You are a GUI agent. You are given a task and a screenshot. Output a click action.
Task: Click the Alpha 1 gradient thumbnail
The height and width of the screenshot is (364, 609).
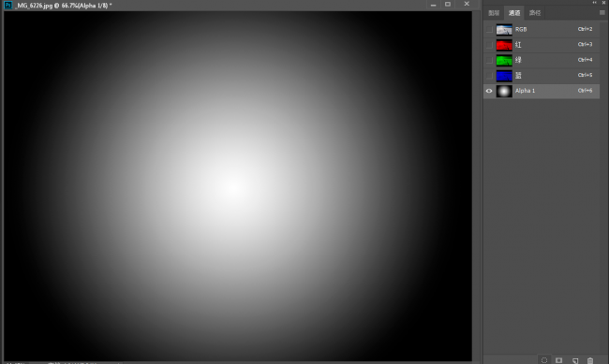[504, 91]
